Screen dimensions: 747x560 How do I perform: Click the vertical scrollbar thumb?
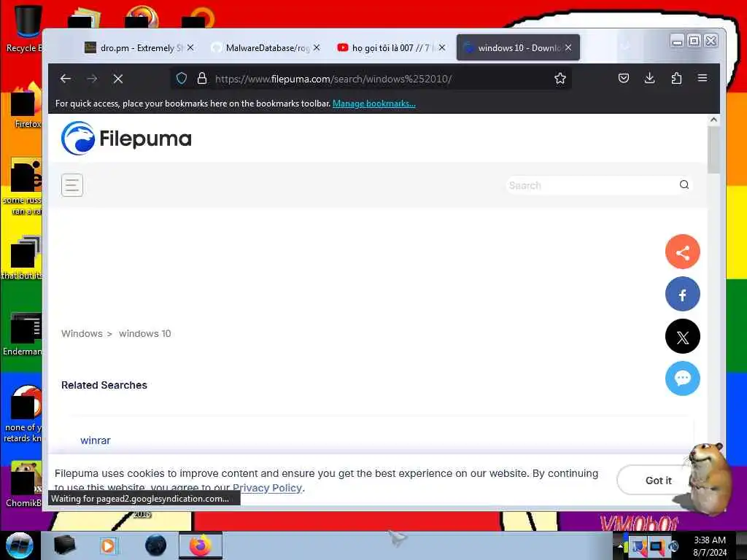click(713, 150)
